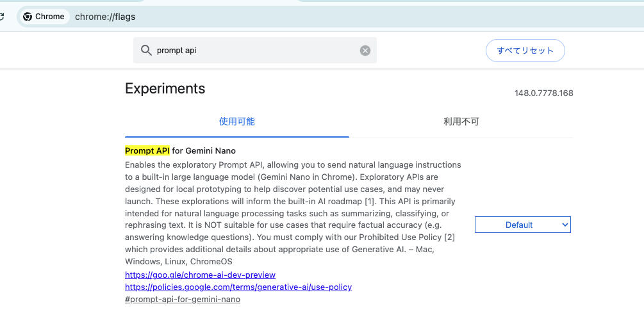Click the 'Prompt API for Gemini Nano' title

click(180, 151)
